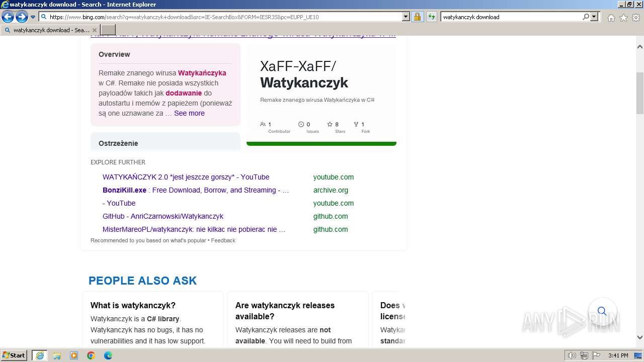The image size is (644, 362).
Task: Open Microsoft Edge taskbar icon
Action: [x=108, y=355]
